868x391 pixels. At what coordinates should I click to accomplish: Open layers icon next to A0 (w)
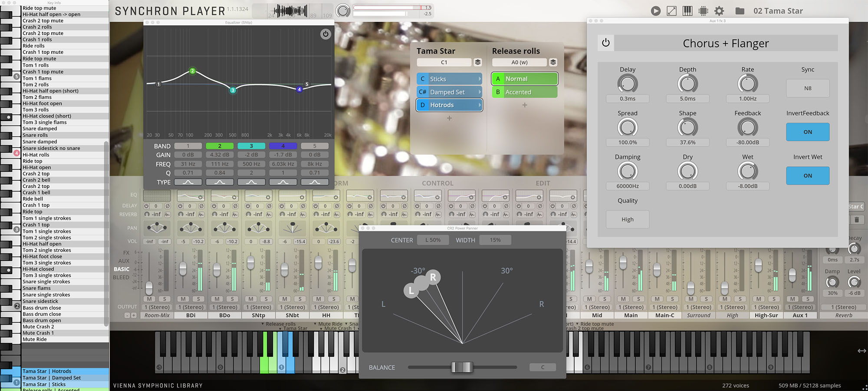point(553,62)
